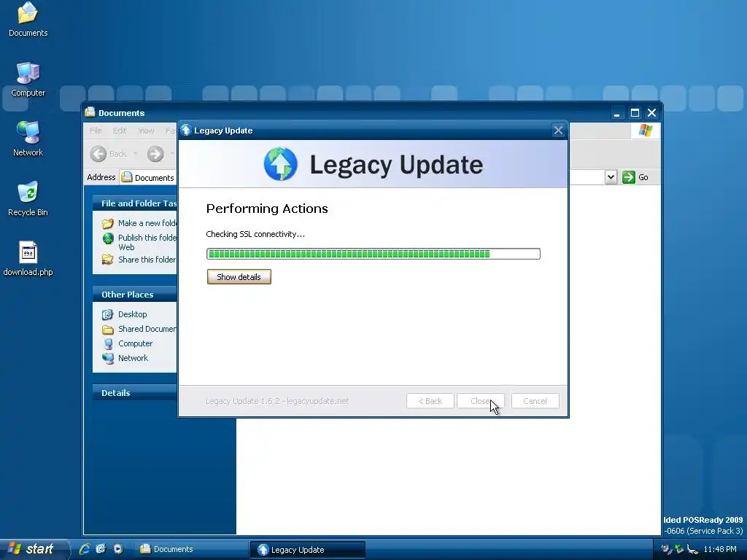Click the Forward arrow in the Documents toolbar
Image resolution: width=747 pixels, height=560 pixels.
click(155, 154)
